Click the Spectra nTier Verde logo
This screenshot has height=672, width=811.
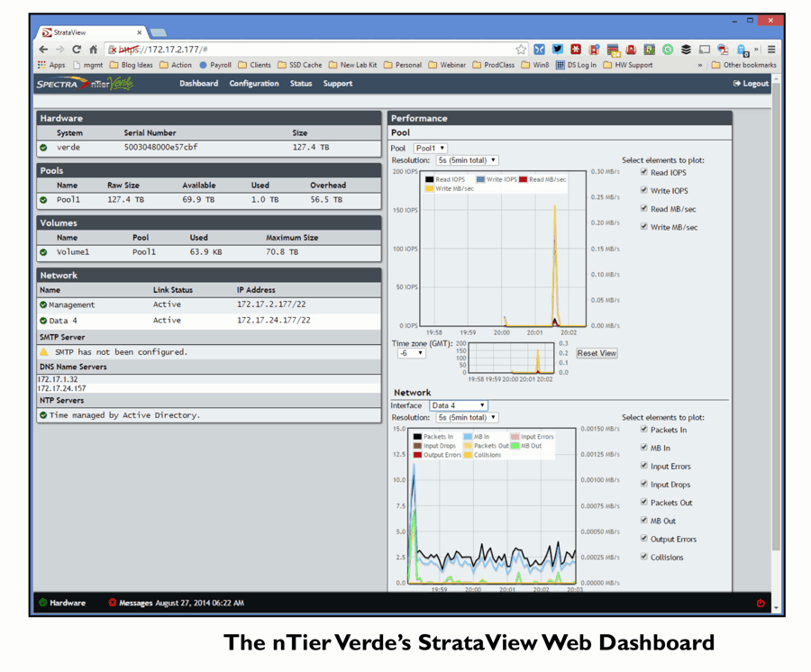pos(85,83)
